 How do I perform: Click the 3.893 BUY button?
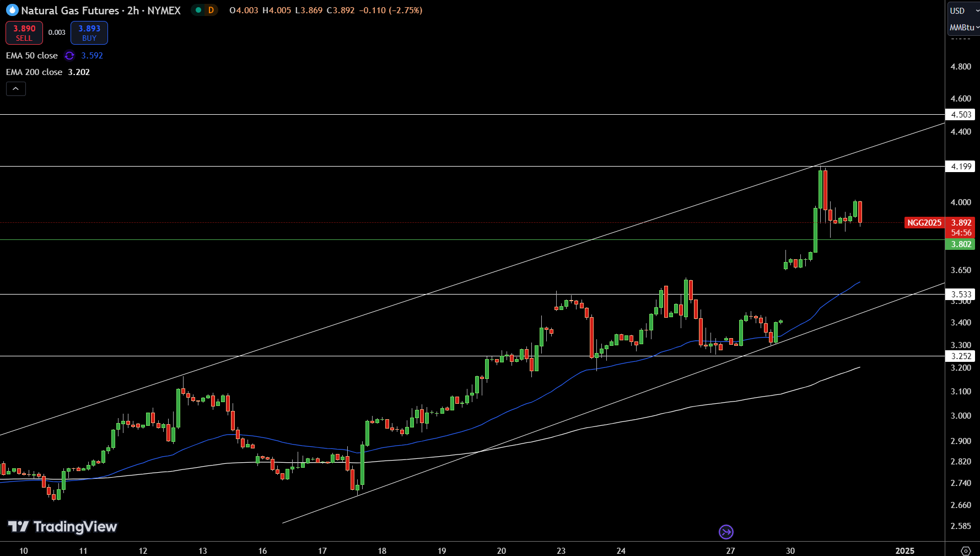click(x=89, y=33)
